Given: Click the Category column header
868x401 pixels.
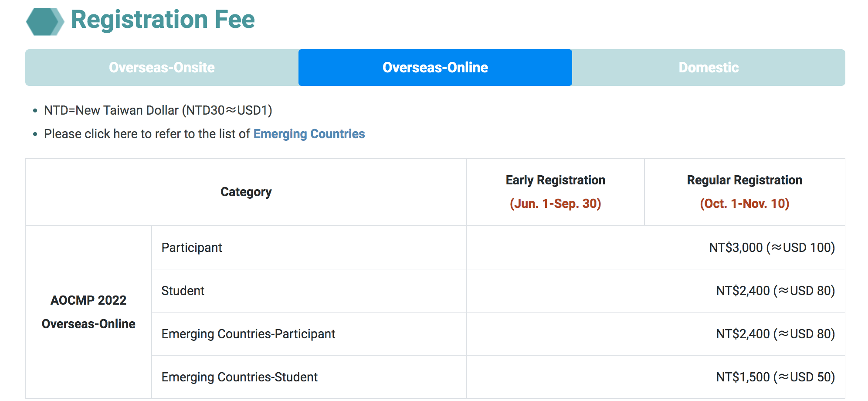Looking at the screenshot, I should (246, 192).
